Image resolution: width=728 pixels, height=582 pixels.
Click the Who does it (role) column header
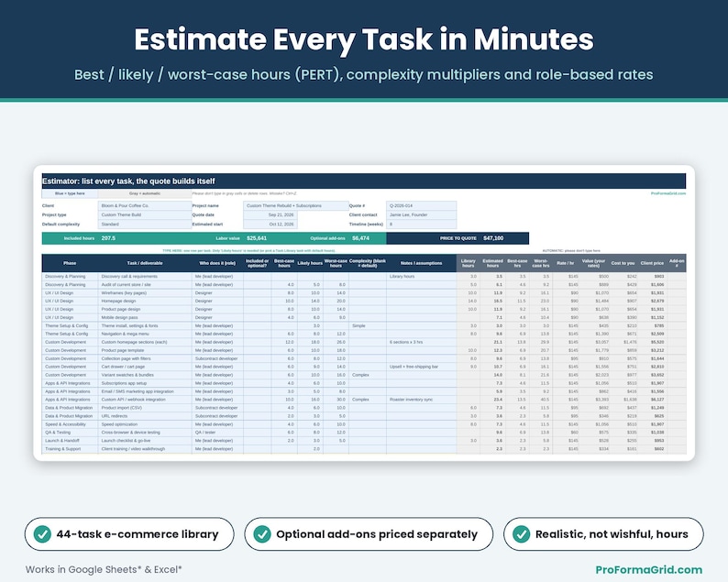(217, 263)
